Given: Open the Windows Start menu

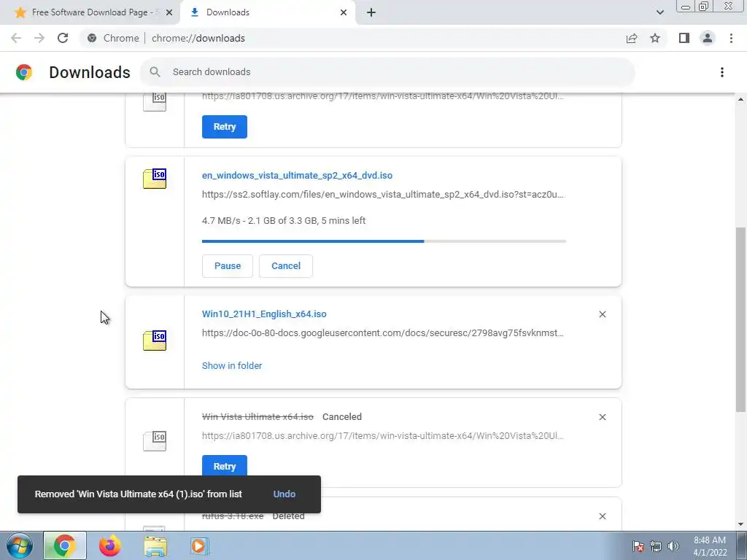Looking at the screenshot, I should pos(20,545).
